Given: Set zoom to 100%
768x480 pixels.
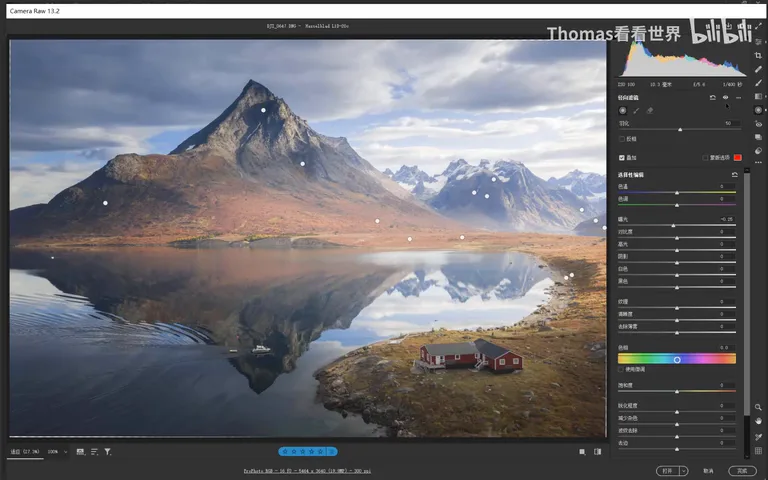Looking at the screenshot, I should 53,452.
